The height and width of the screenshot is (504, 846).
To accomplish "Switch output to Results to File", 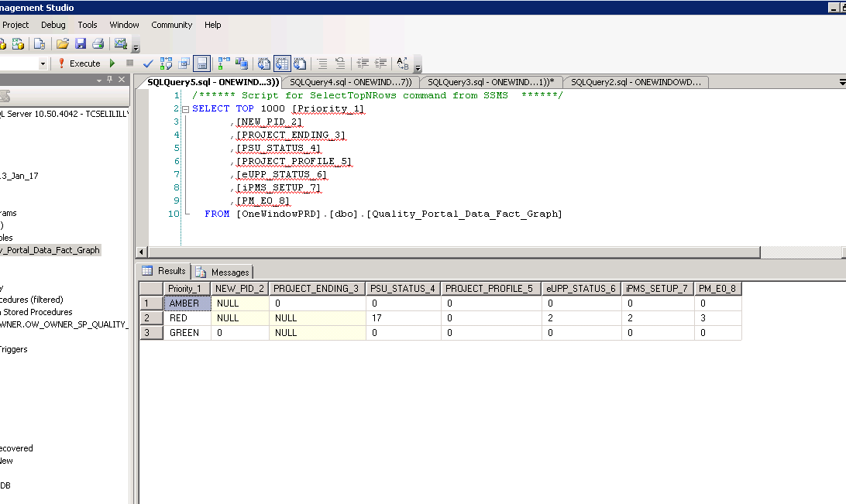I will coord(300,63).
